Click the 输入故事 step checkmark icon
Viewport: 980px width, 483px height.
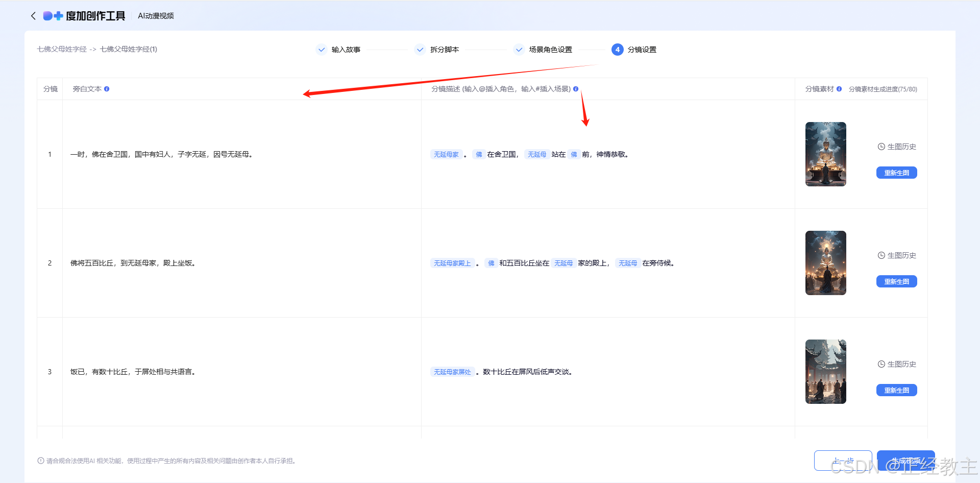pos(322,50)
